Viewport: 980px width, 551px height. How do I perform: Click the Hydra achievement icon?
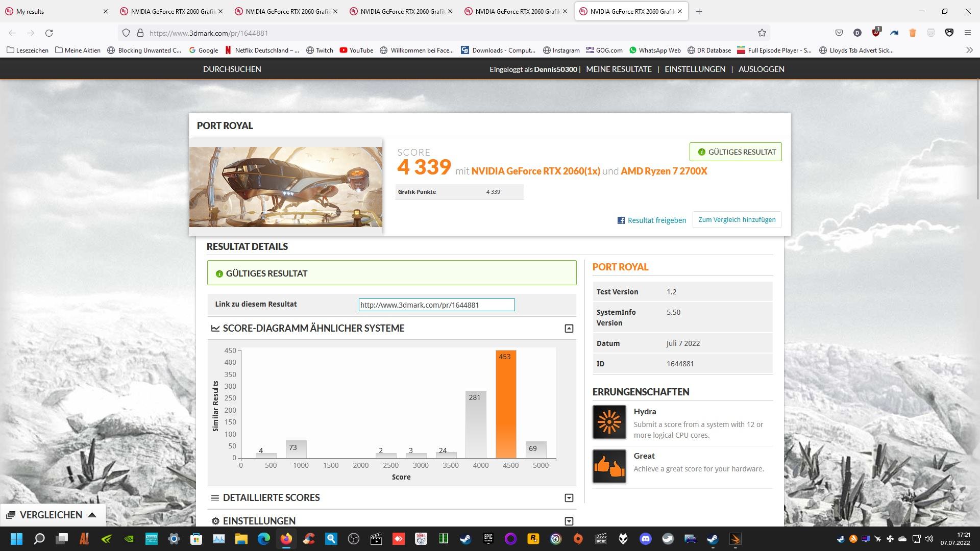point(609,422)
